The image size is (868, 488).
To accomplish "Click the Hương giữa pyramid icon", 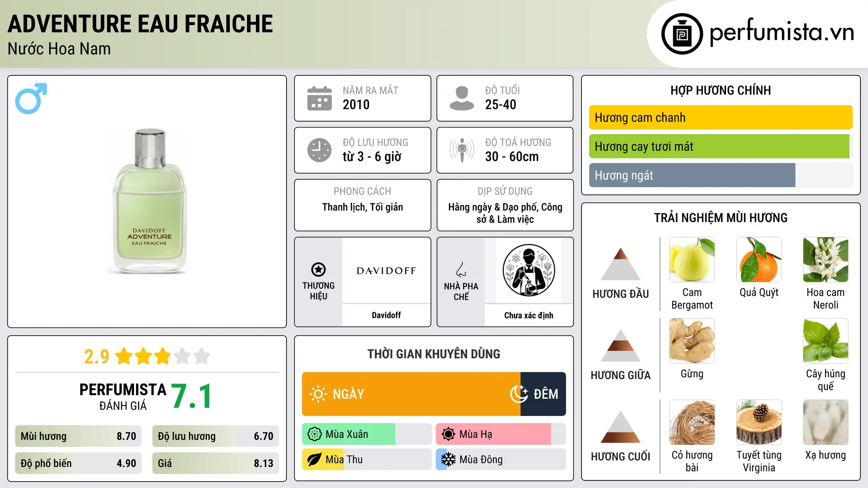I will coord(620,345).
